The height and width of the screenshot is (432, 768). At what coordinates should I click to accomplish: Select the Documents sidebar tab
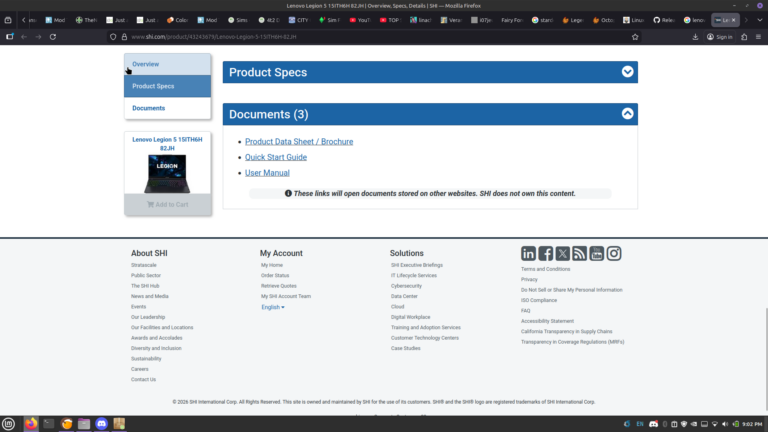[168, 108]
